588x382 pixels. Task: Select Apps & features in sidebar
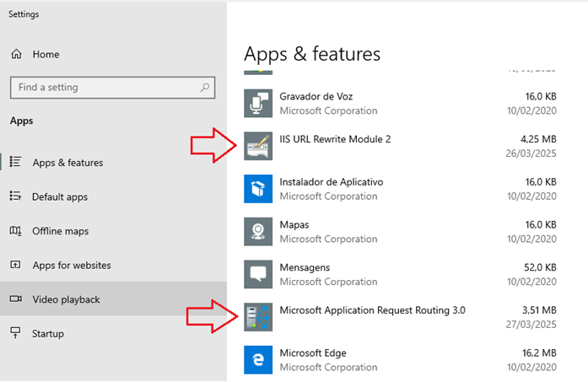coord(113,162)
